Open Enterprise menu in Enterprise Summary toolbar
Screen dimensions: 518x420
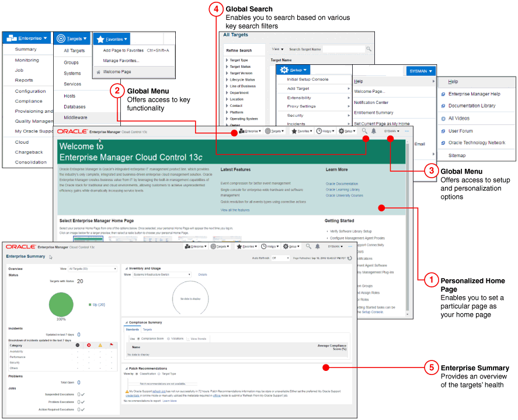(196, 247)
